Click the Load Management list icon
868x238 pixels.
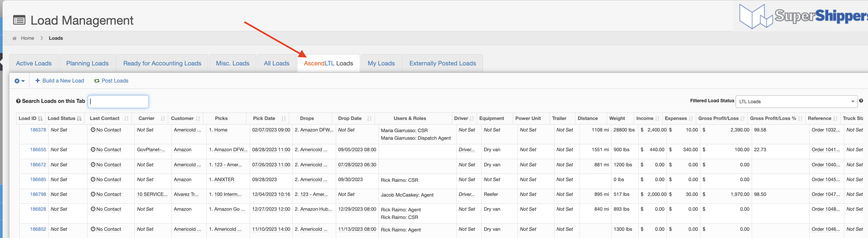click(x=19, y=20)
